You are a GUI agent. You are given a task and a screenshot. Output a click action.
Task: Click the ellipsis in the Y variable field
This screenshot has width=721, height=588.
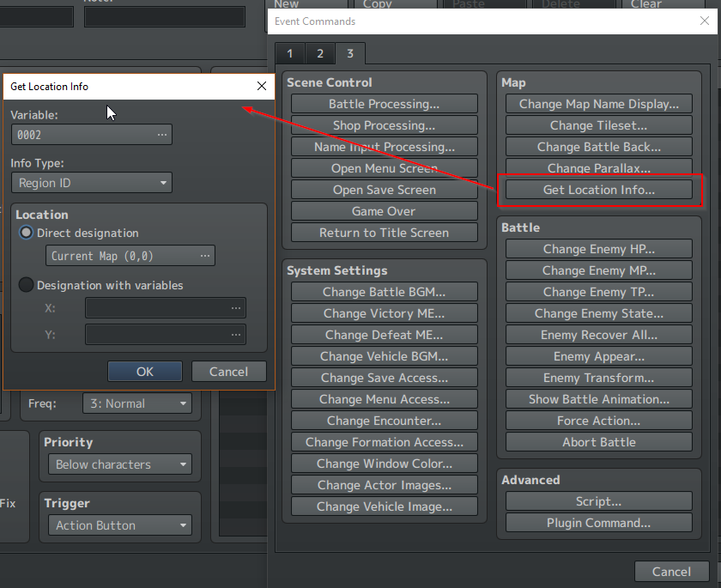(236, 335)
